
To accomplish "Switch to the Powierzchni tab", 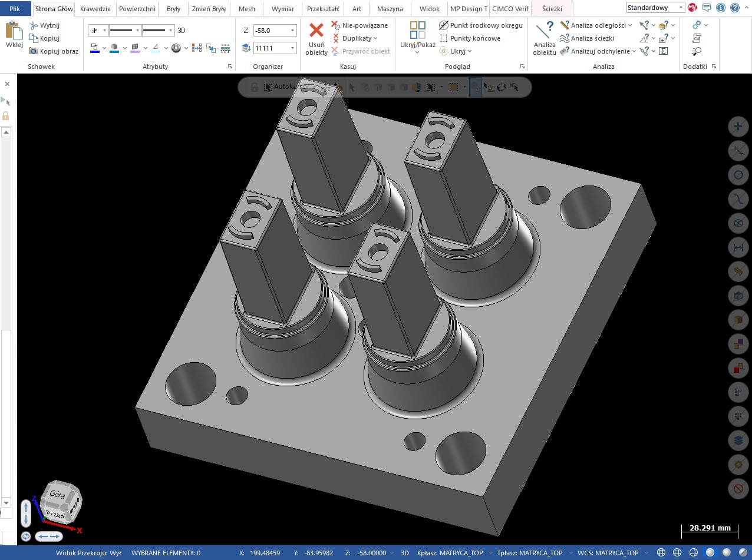I will pos(137,9).
